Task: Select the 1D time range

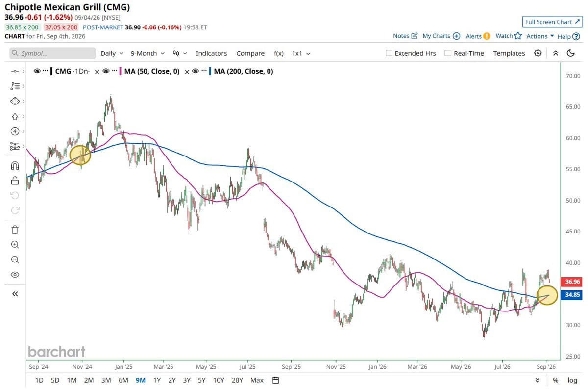Action: tap(40, 380)
